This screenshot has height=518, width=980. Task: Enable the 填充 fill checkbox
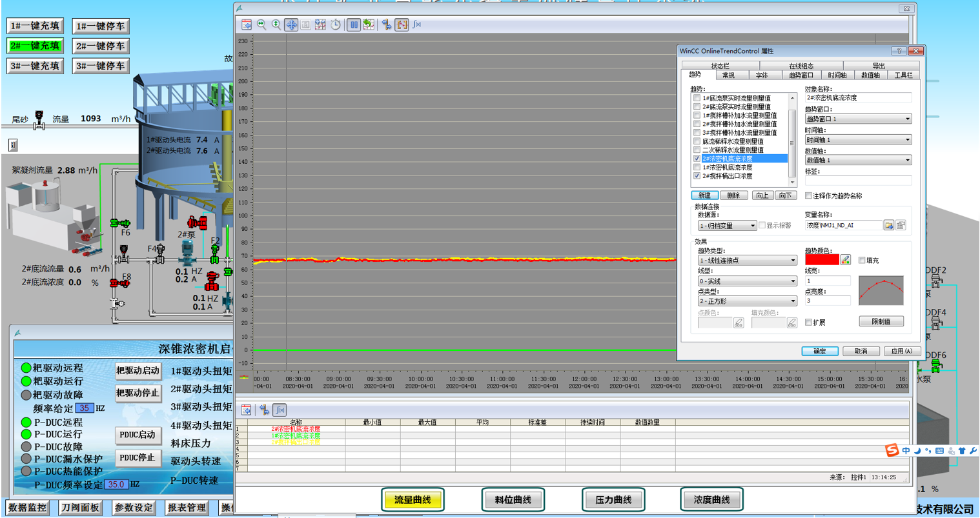(x=862, y=260)
